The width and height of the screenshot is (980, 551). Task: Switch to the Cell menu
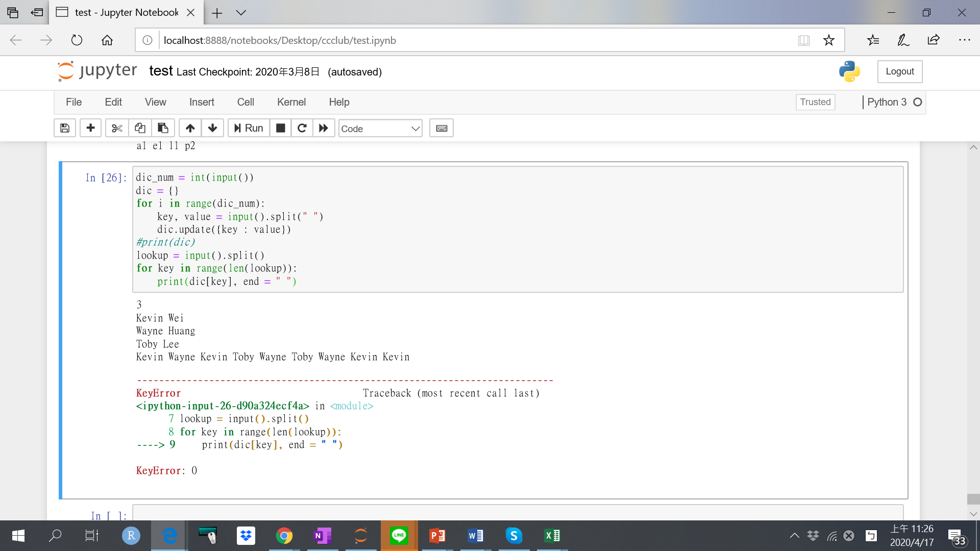[246, 102]
